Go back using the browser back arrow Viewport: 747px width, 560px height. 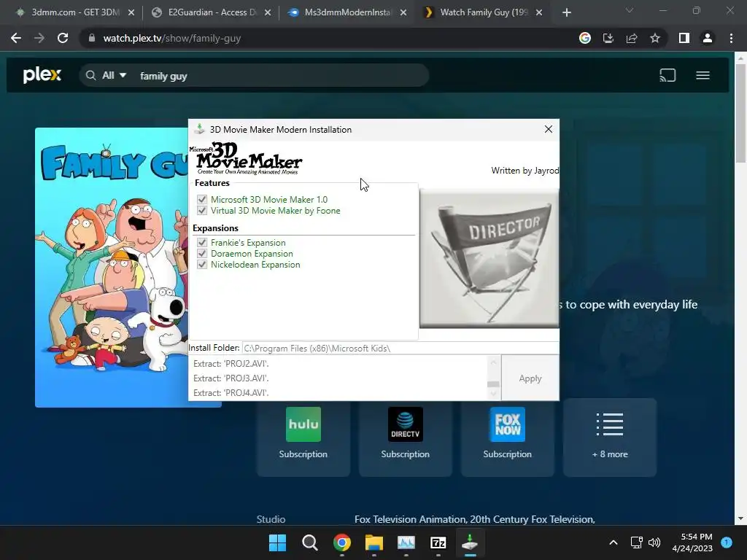tap(16, 38)
